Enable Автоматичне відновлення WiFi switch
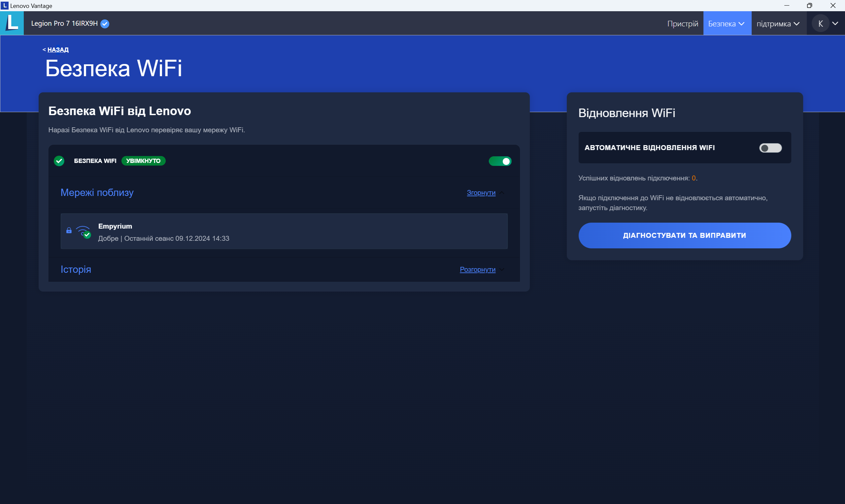The image size is (845, 504). pos(770,148)
